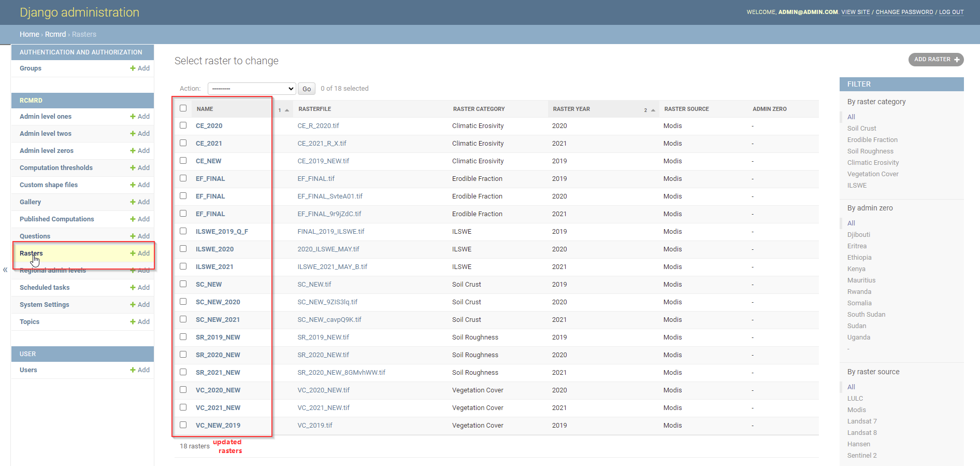The image size is (980, 466).
Task: Filter by admin zero Kenya
Action: coord(856,269)
